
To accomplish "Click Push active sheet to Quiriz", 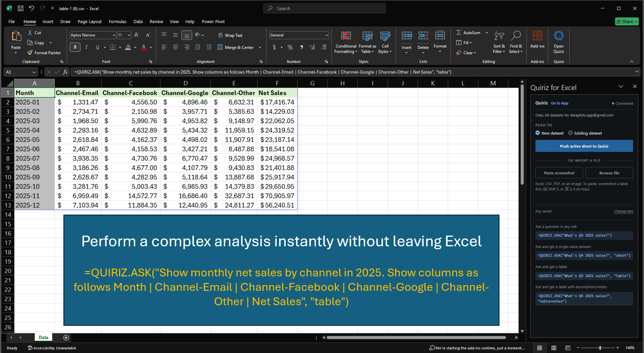I will coord(584,146).
